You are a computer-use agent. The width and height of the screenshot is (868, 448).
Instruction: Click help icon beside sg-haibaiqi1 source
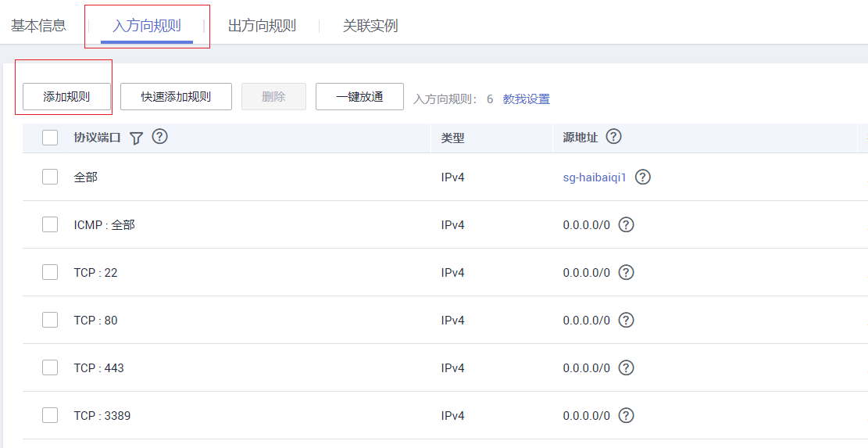tap(643, 177)
